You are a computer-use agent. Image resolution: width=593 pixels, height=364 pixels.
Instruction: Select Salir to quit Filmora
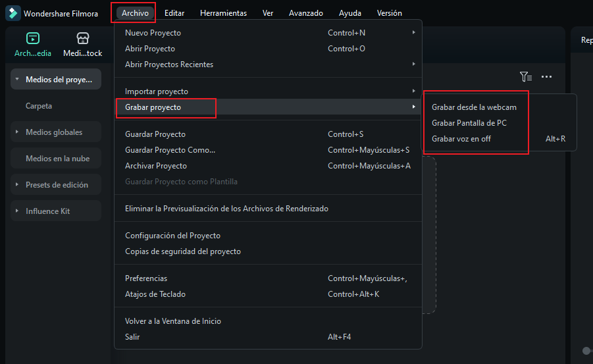pyautogui.click(x=268, y=337)
